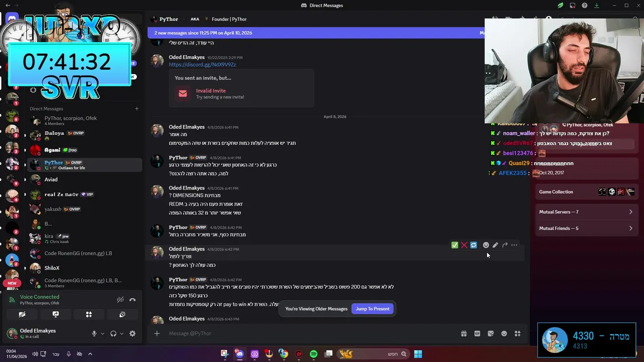Add reaction via smiley on hovered message
The image size is (644, 362).
486,245
